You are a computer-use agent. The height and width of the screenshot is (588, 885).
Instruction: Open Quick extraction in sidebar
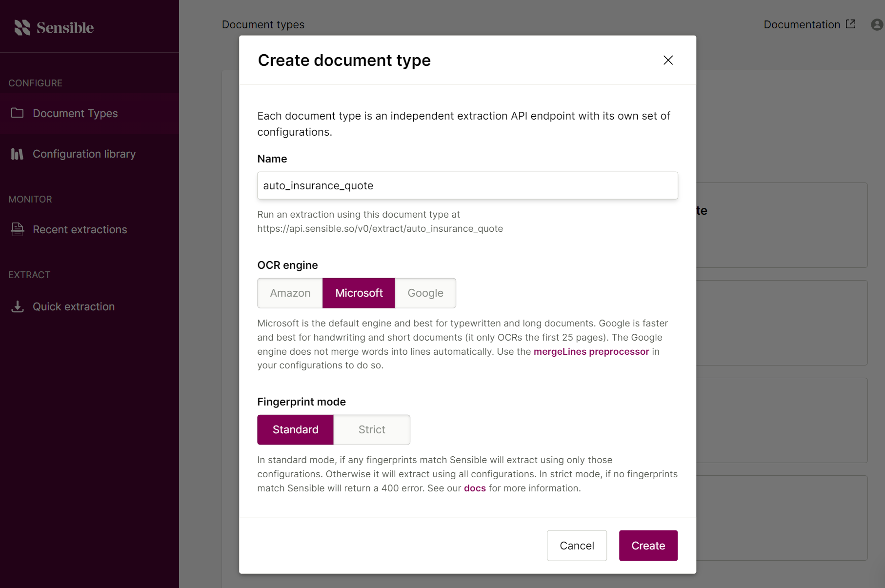pyautogui.click(x=90, y=306)
